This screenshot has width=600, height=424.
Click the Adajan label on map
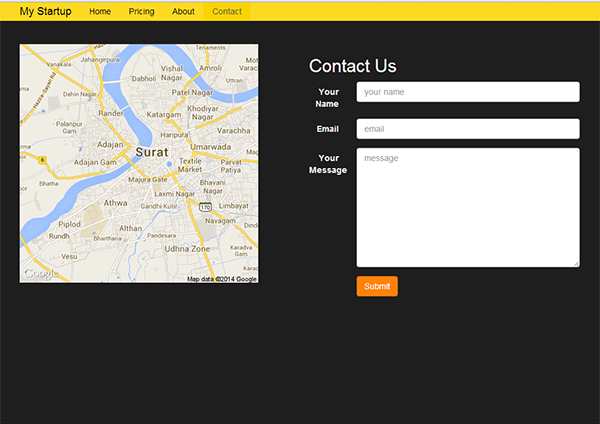pos(110,144)
